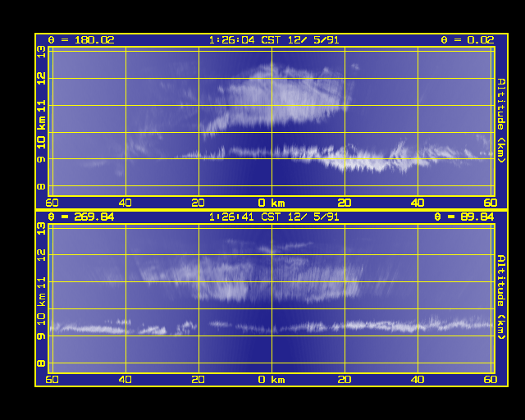Click the θ = 89.84 angle label

point(464,217)
